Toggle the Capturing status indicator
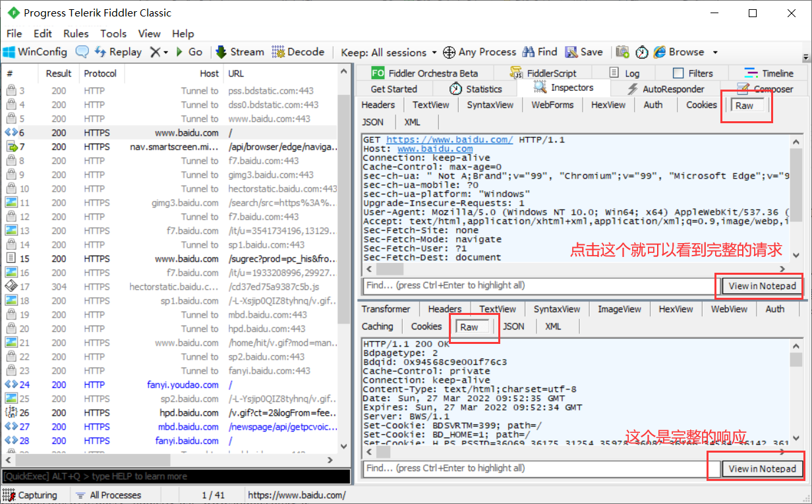The height and width of the screenshot is (504, 812). tap(31, 495)
